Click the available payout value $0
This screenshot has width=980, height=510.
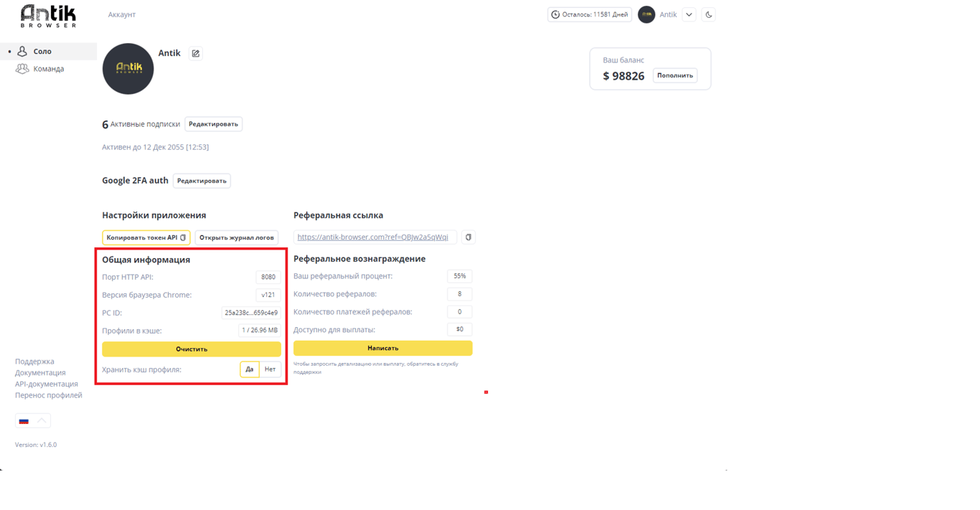(460, 330)
